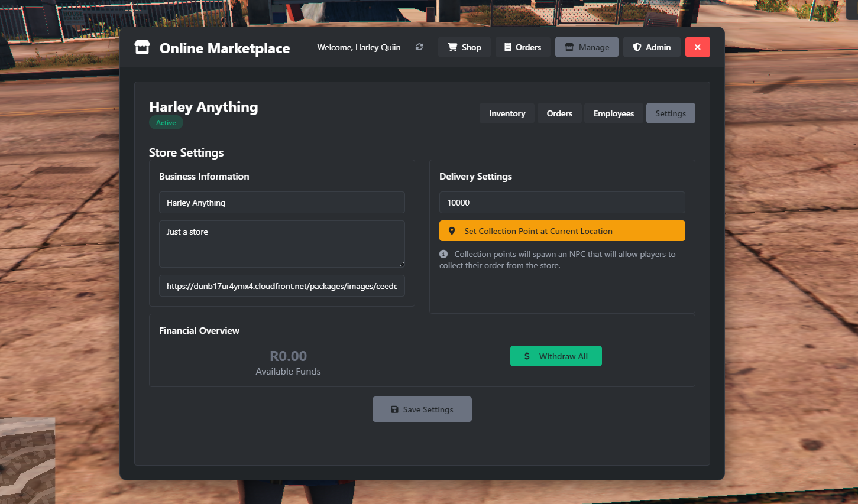Screen dimensions: 858x504
Task: Select the store Settings tab
Action: [x=670, y=113]
